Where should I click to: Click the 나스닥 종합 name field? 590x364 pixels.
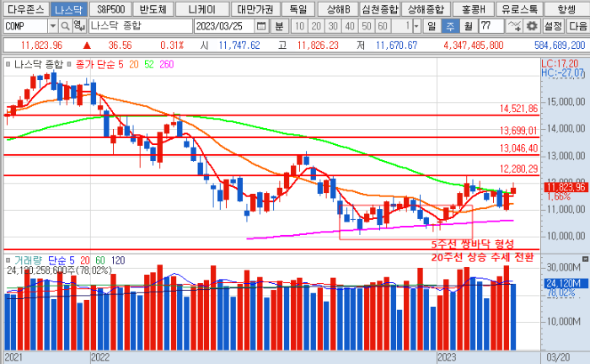[x=141, y=26]
